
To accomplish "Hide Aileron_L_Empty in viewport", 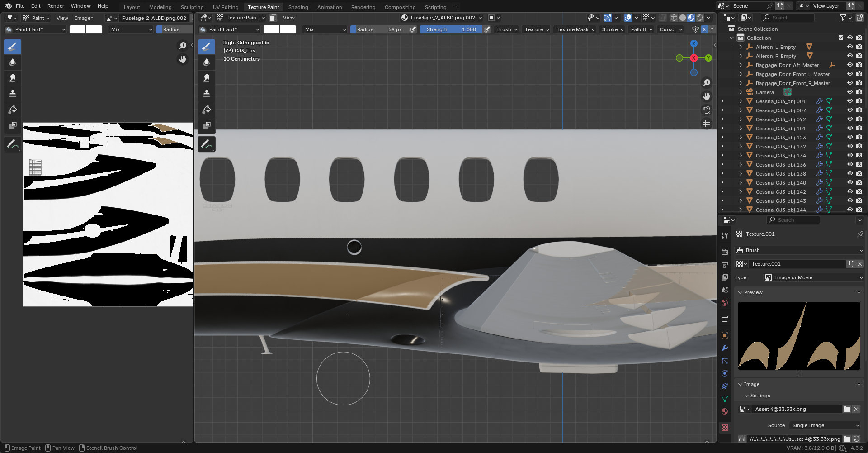I will (850, 47).
